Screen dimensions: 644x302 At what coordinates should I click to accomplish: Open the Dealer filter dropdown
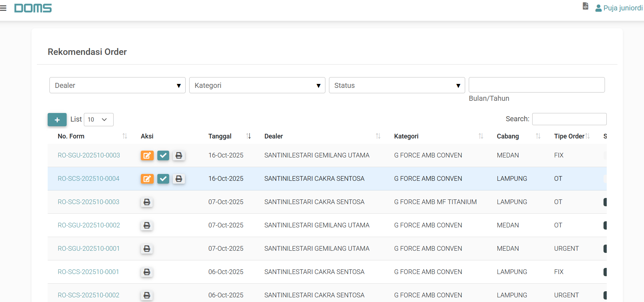point(117,85)
